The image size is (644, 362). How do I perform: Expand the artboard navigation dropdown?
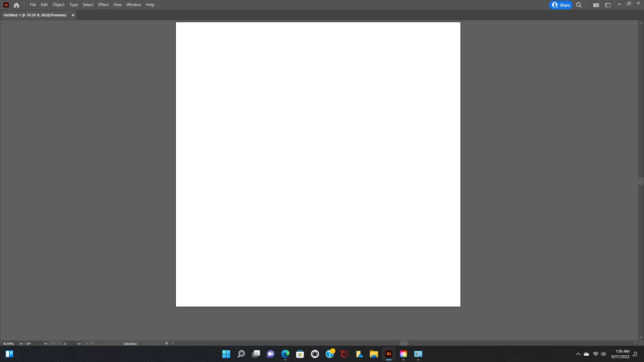[79, 344]
